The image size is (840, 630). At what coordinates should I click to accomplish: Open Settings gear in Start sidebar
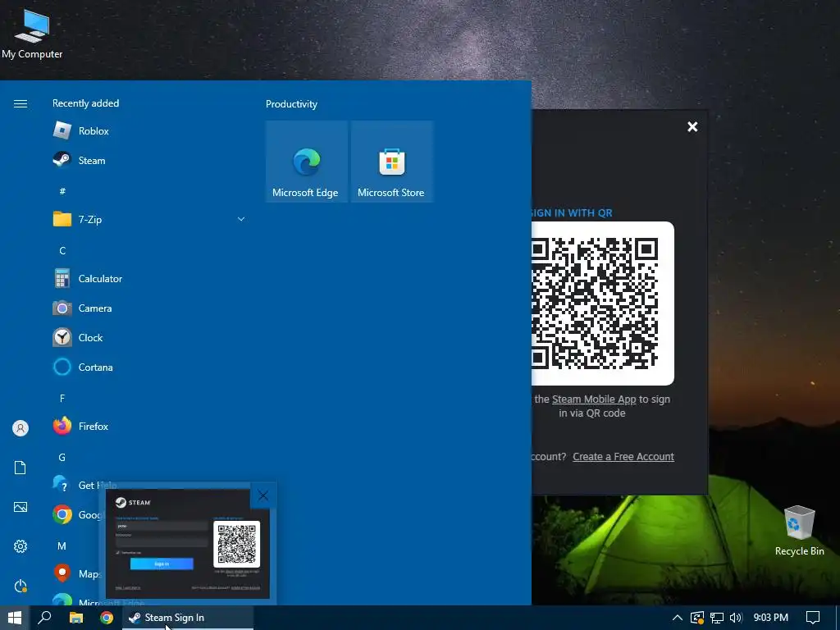coord(21,546)
